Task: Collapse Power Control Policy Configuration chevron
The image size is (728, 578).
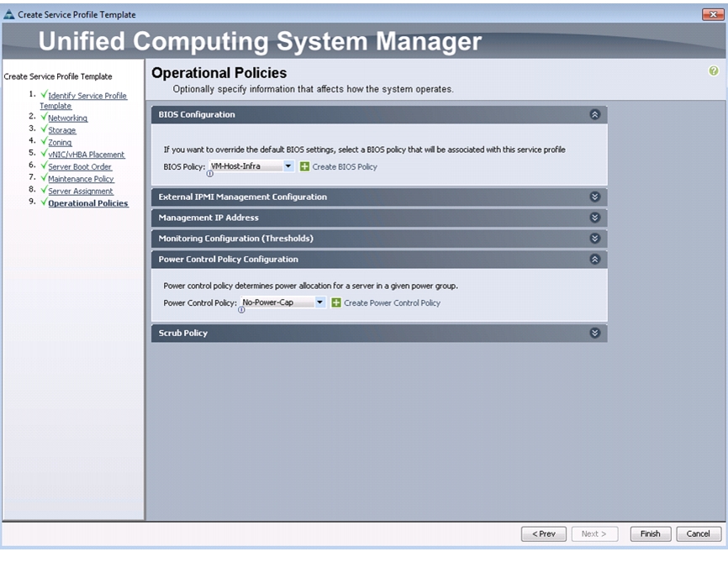Action: click(594, 260)
